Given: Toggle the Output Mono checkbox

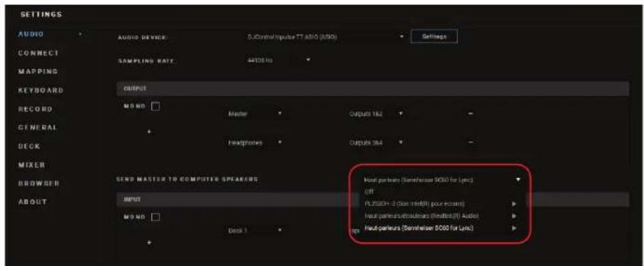Looking at the screenshot, I should (x=155, y=106).
